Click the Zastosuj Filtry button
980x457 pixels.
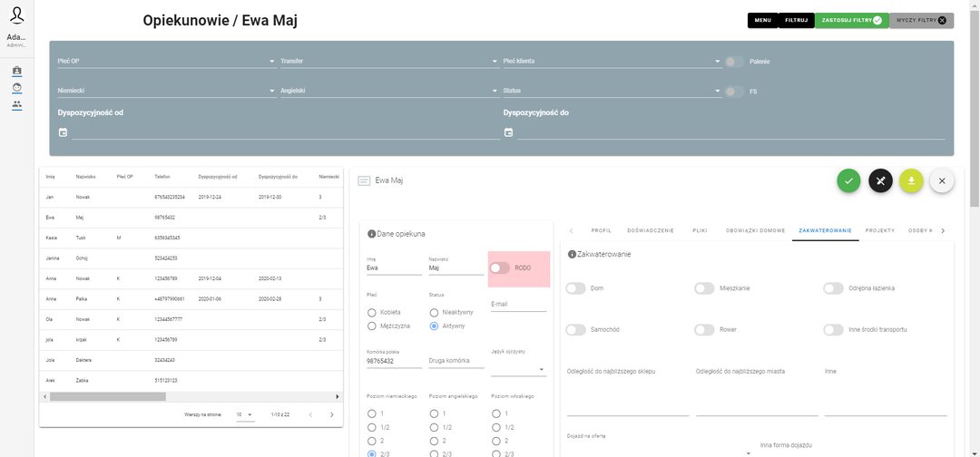click(851, 20)
